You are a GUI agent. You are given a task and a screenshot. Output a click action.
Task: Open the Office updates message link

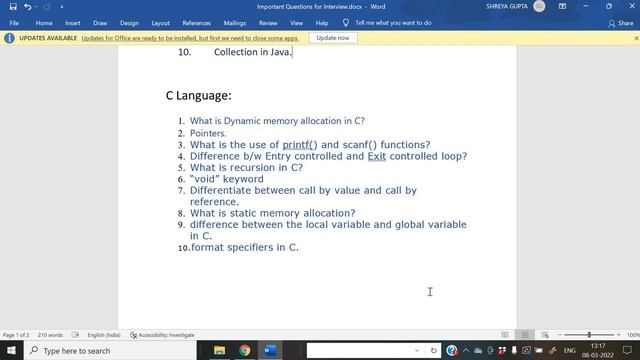(190, 38)
